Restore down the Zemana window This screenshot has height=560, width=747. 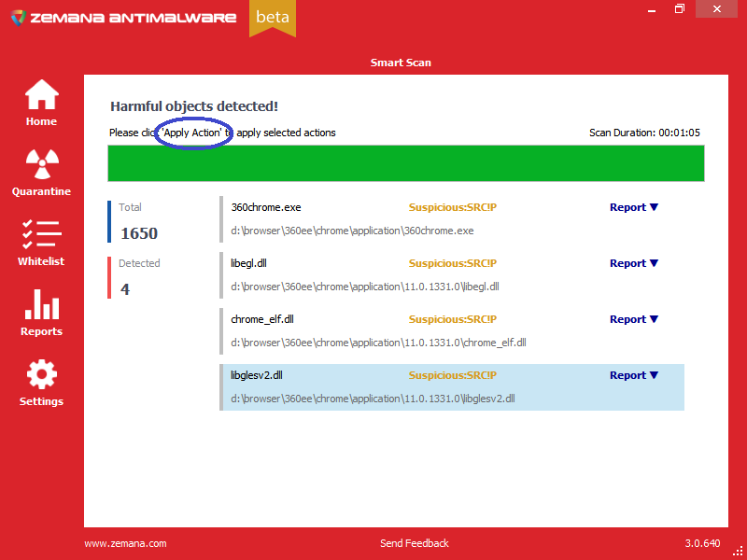coord(680,8)
